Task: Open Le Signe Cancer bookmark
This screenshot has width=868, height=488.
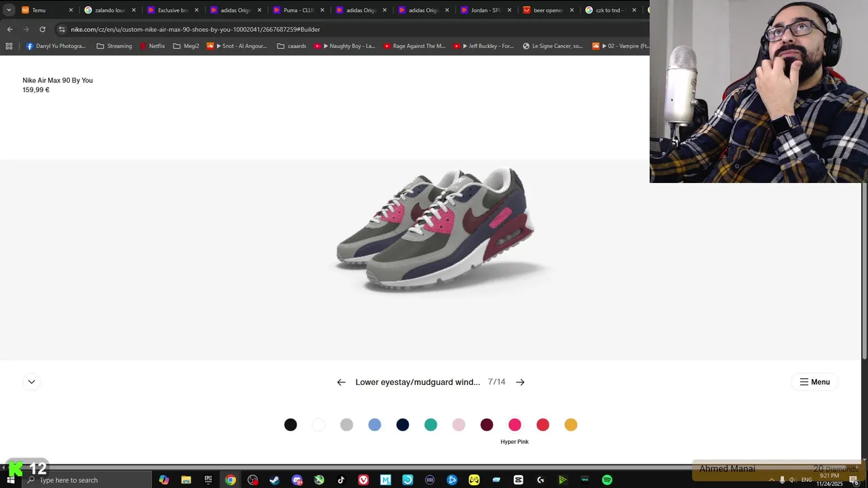Action: 553,46
